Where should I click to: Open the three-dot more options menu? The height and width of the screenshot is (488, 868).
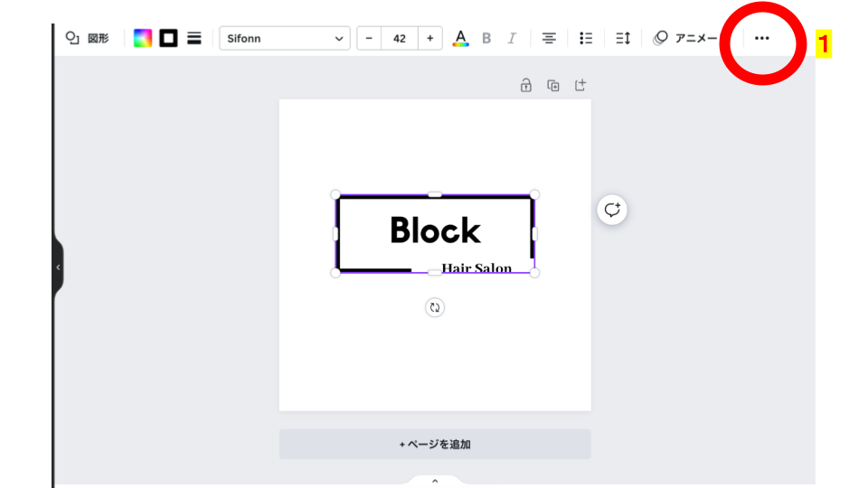click(762, 38)
